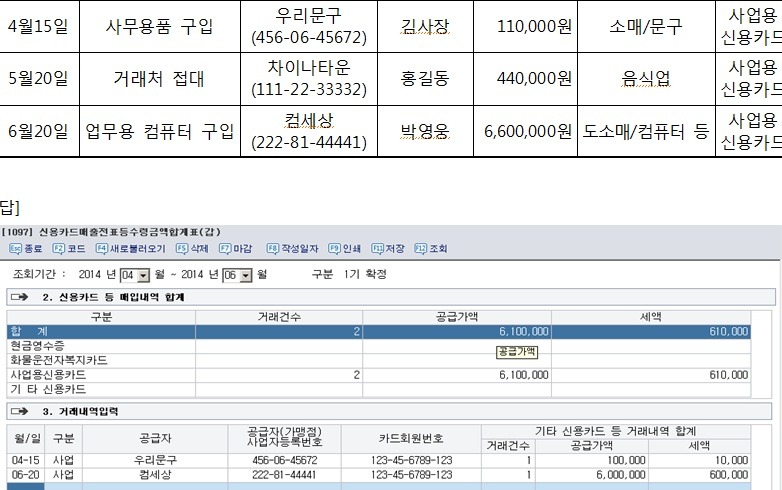Viewport: 782px width, 490px height.
Task: Click 거래처 접대 cell in document table
Action: point(160,79)
